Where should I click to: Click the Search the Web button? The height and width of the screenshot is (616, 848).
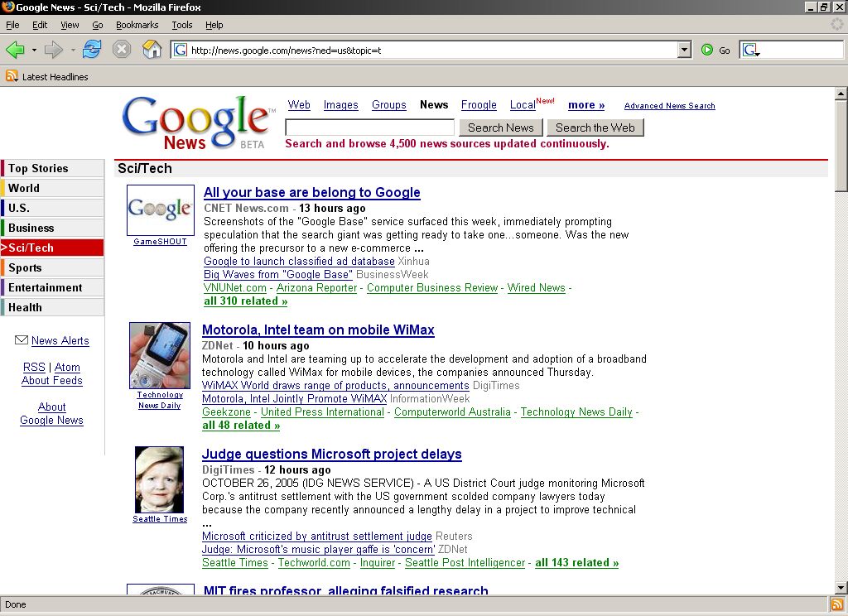(595, 128)
